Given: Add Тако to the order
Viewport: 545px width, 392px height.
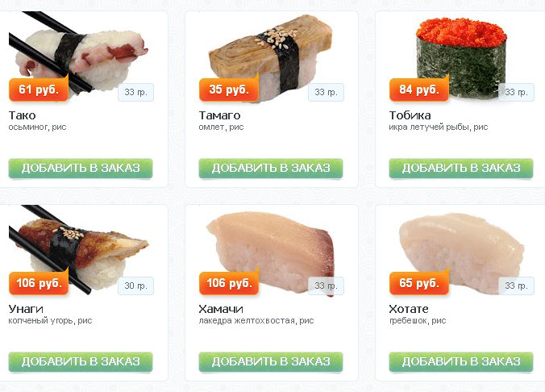Looking at the screenshot, I should (x=81, y=169).
